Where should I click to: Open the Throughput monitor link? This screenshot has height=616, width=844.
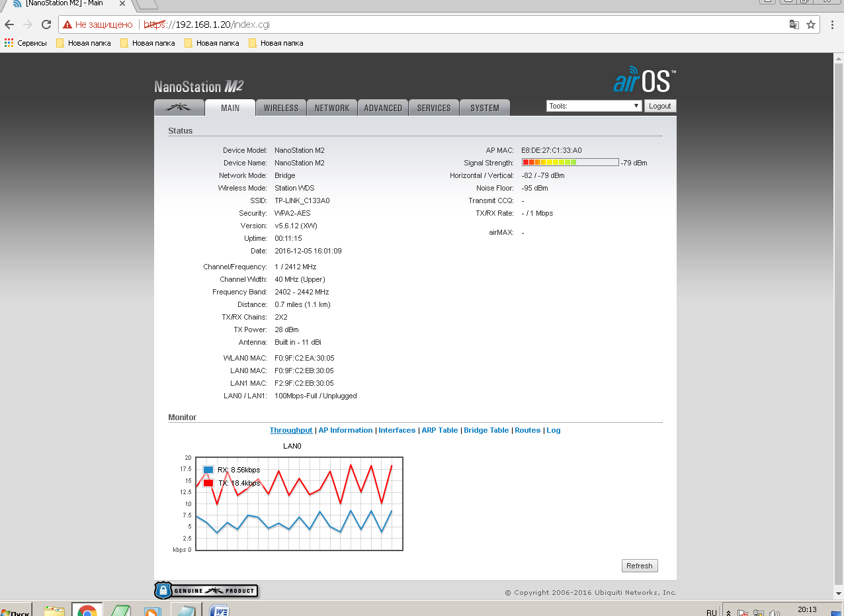[291, 430]
